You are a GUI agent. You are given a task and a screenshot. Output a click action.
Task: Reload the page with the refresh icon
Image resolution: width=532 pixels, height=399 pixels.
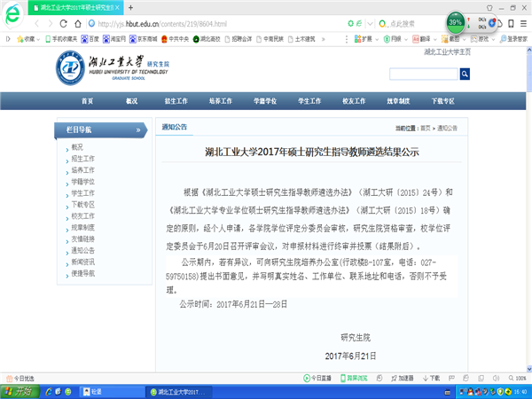pyautogui.click(x=64, y=24)
